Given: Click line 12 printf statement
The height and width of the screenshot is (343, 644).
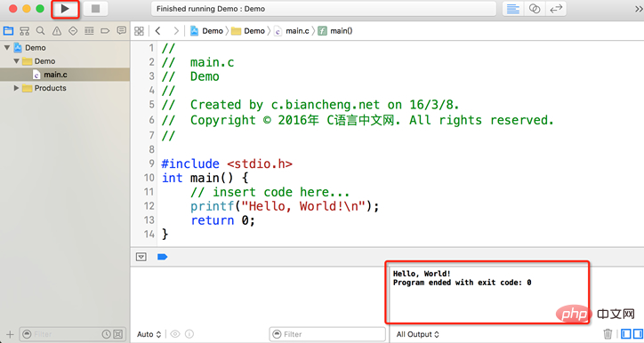Looking at the screenshot, I should 285,206.
